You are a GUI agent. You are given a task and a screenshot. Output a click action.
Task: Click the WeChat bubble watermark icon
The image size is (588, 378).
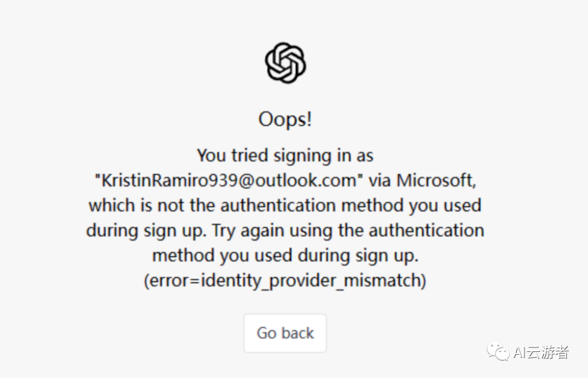[x=498, y=351]
